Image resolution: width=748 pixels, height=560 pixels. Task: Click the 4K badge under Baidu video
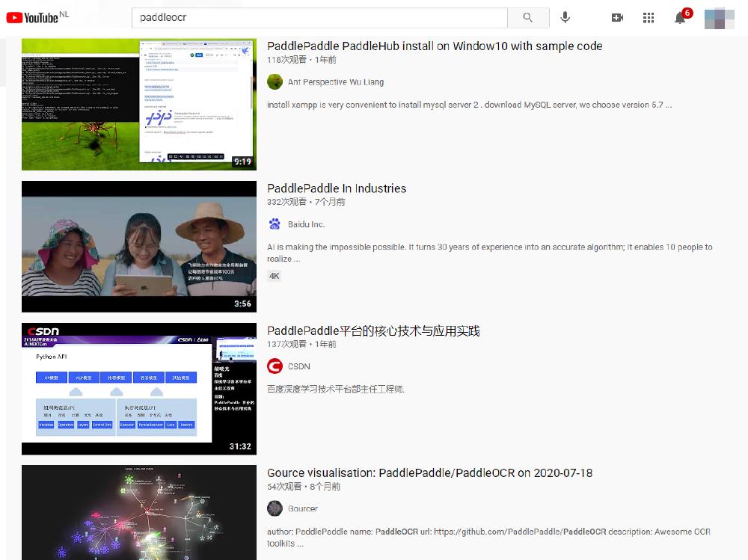[x=275, y=276]
